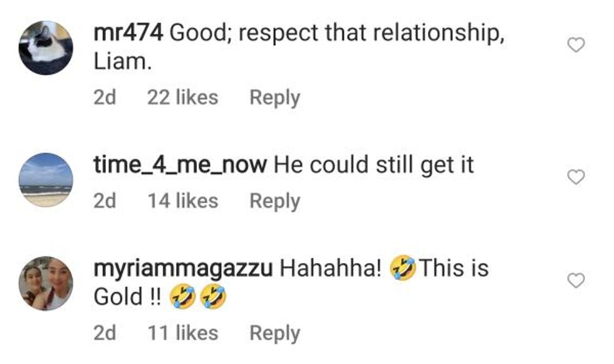This screenshot has width=614, height=364.
Task: Heart the myriammagazzu comment
Action: point(575,281)
